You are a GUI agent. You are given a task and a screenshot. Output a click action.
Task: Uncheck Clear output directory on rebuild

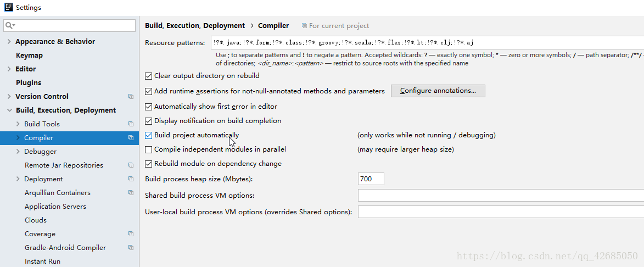coord(149,76)
